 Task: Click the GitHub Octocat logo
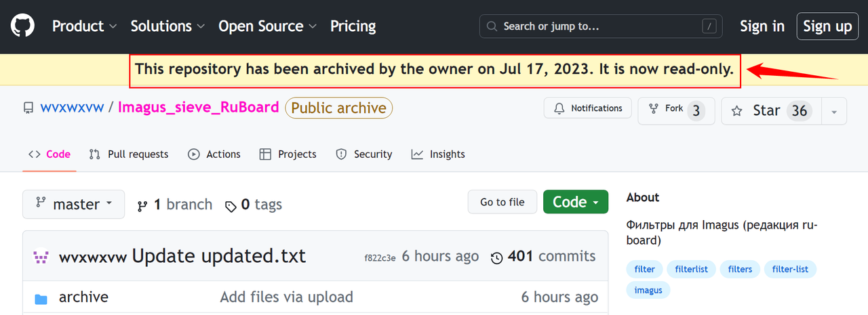tap(22, 26)
